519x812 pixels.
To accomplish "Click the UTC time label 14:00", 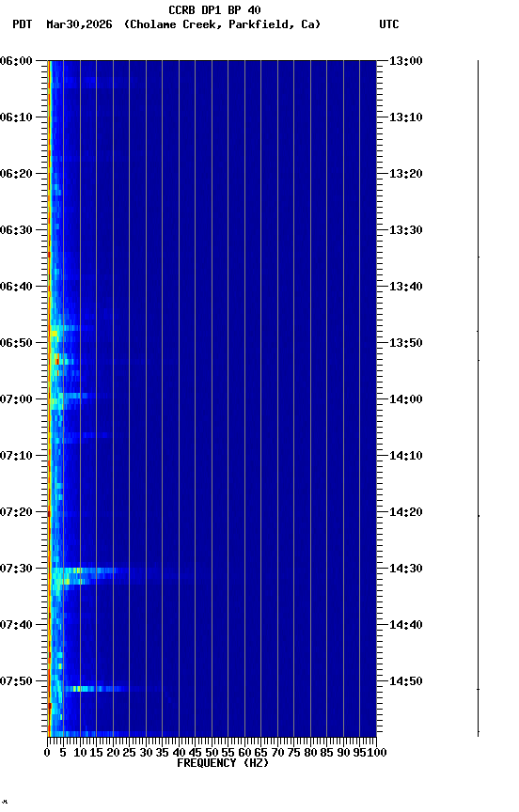I will (x=405, y=399).
